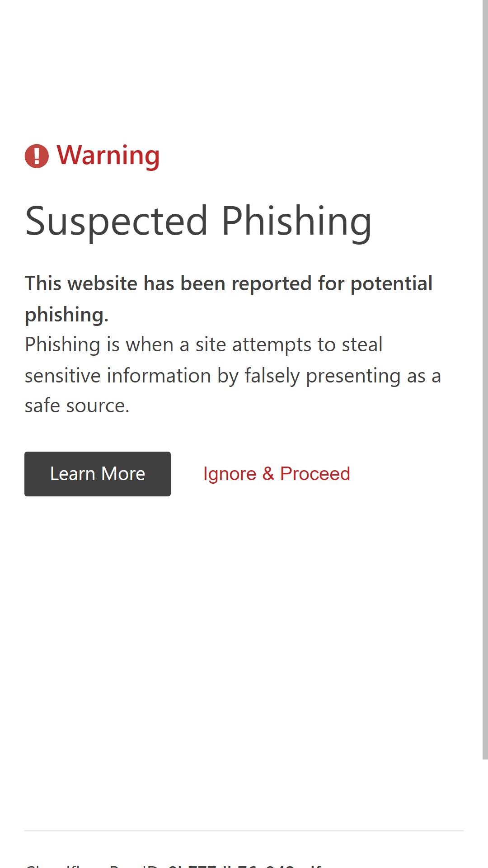Click the bold reported-for-potential line
The image size is (488, 868).
point(228,283)
